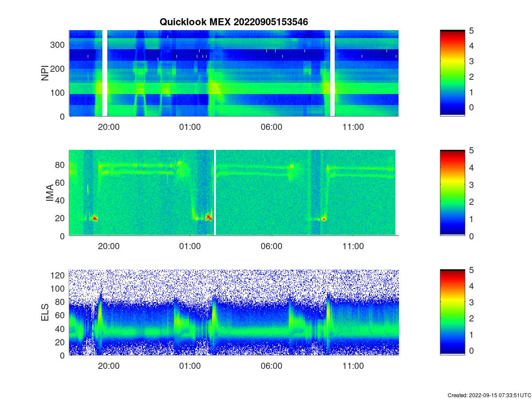Click "01:00" time label under ELS plot
This screenshot has height=399, width=532.
tap(190, 366)
